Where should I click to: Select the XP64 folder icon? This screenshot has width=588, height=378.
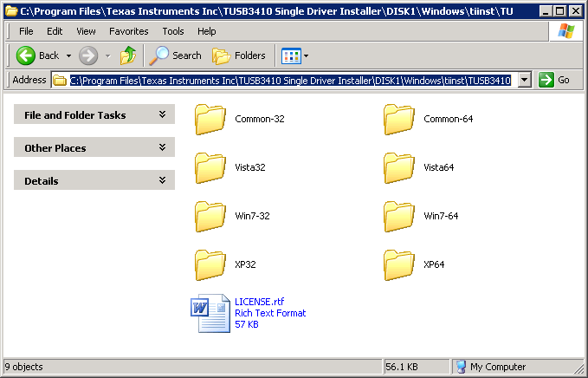coord(398,264)
